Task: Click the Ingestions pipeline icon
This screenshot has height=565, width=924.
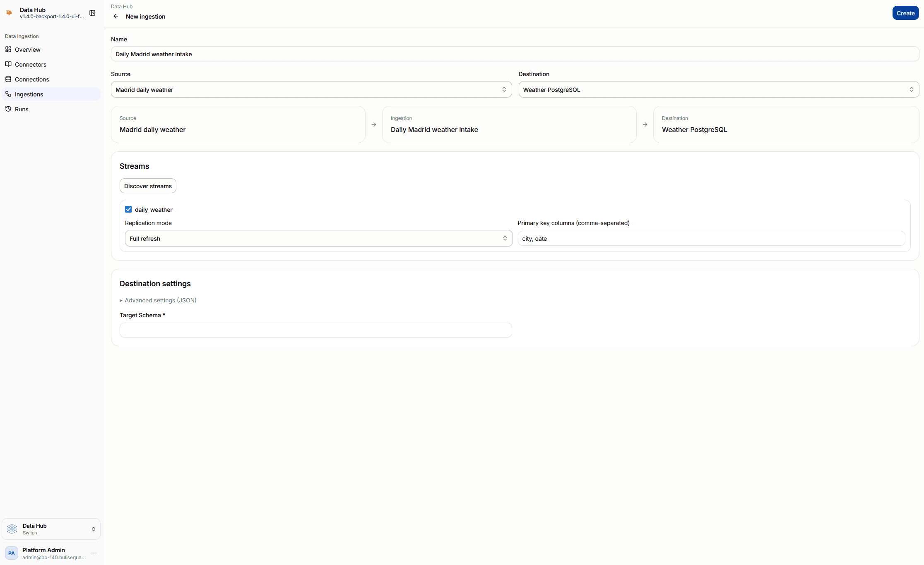Action: 8,94
